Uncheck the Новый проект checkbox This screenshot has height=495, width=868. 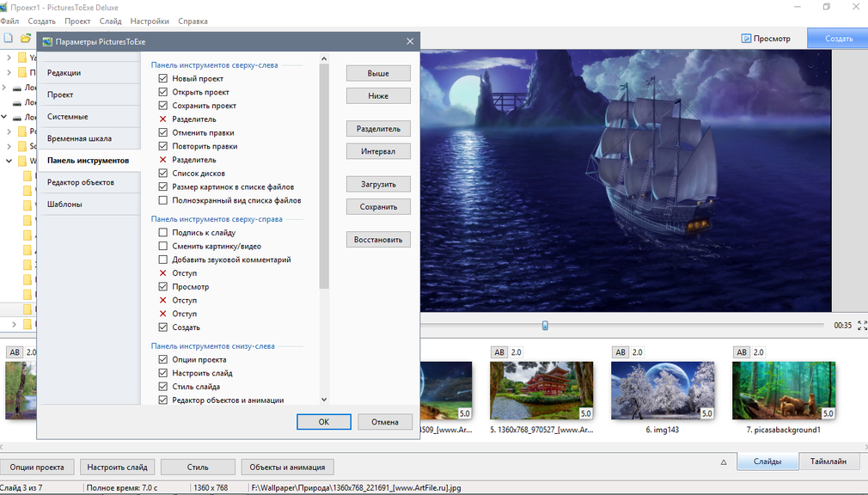pos(162,78)
